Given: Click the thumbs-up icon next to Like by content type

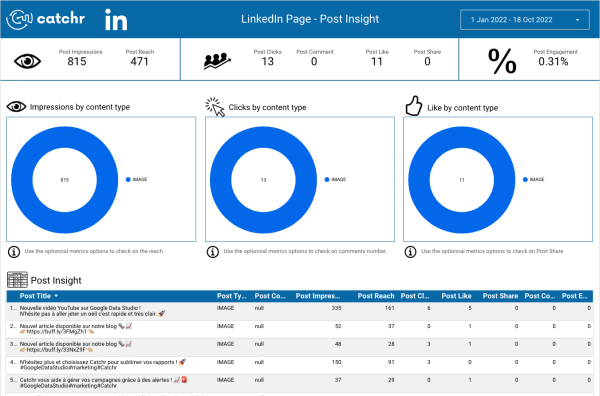Looking at the screenshot, I should (414, 106).
